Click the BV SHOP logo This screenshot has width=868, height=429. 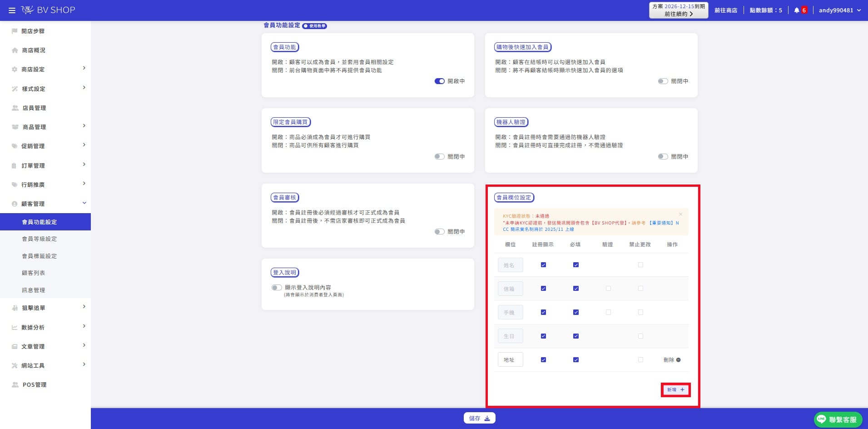click(48, 10)
